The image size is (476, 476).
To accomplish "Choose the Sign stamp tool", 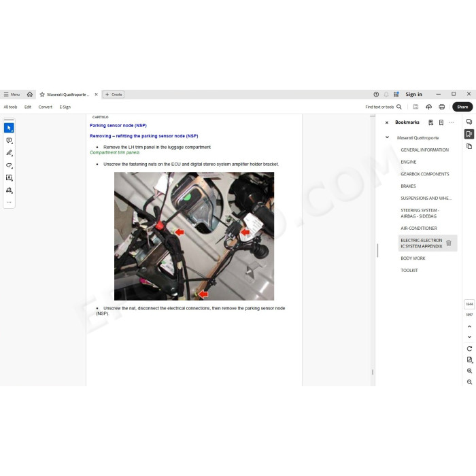I will [9, 190].
